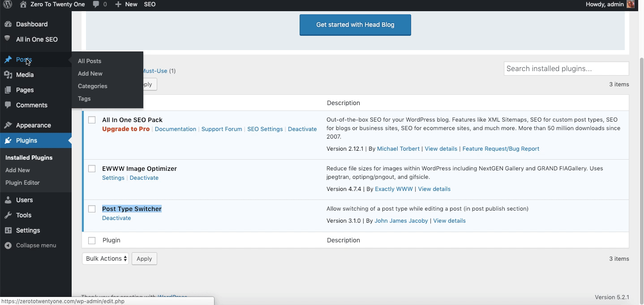This screenshot has width=644, height=305.
Task: Open the SEO Settings link
Action: 265,129
